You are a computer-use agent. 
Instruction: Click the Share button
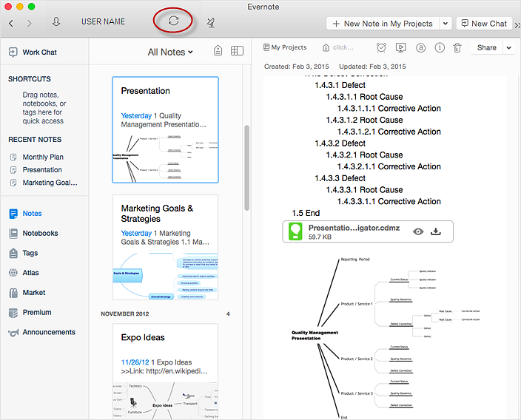(486, 48)
